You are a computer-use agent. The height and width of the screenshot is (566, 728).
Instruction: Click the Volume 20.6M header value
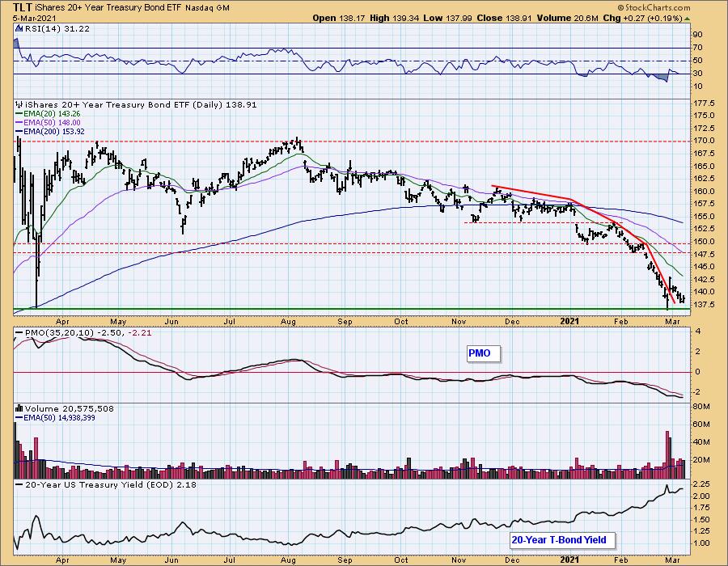567,18
